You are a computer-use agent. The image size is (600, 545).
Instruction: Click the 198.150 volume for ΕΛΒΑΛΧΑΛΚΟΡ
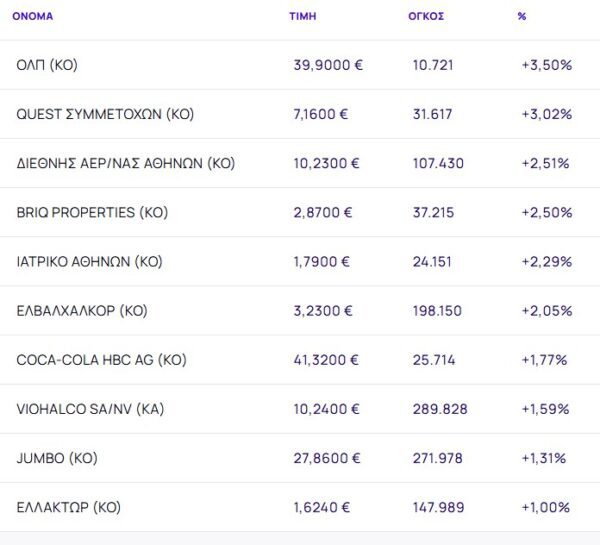pos(437,310)
